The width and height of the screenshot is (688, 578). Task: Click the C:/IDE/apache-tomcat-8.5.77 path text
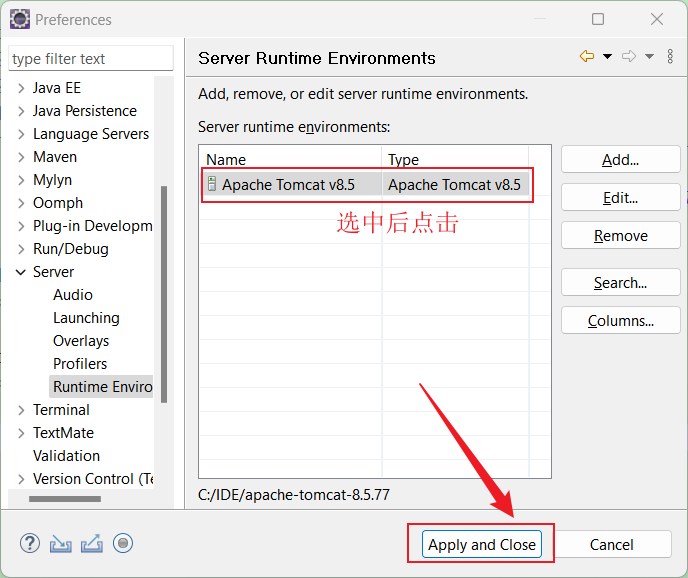(x=294, y=495)
